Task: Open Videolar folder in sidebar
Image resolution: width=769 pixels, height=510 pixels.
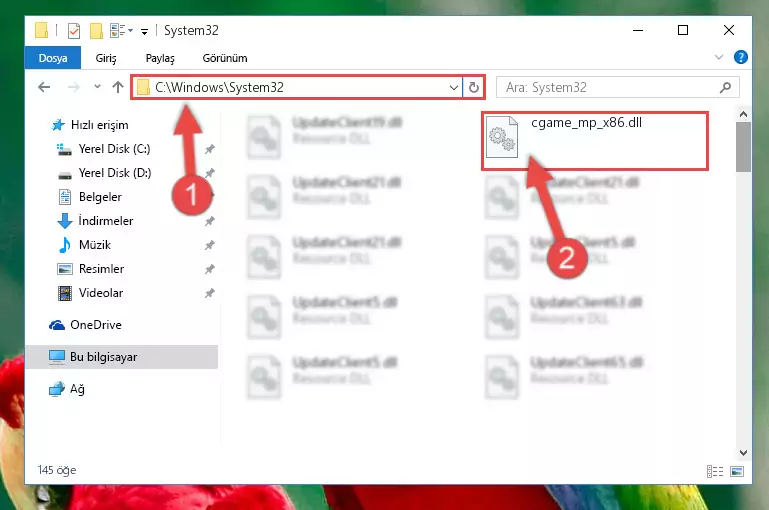Action: 101,293
